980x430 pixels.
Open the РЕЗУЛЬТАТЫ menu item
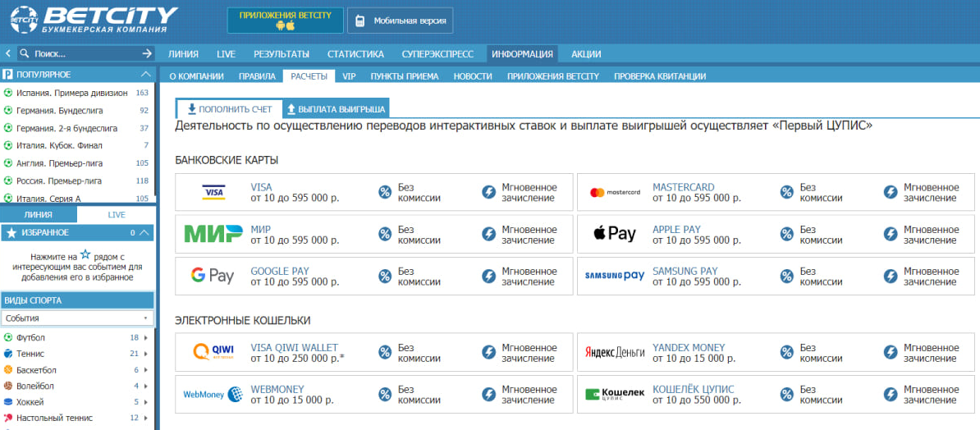point(282,54)
